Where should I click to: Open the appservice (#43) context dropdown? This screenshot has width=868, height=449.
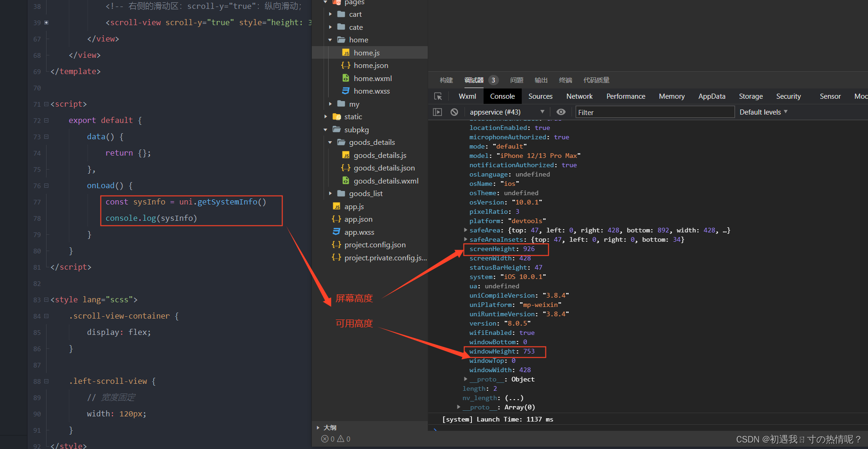507,112
